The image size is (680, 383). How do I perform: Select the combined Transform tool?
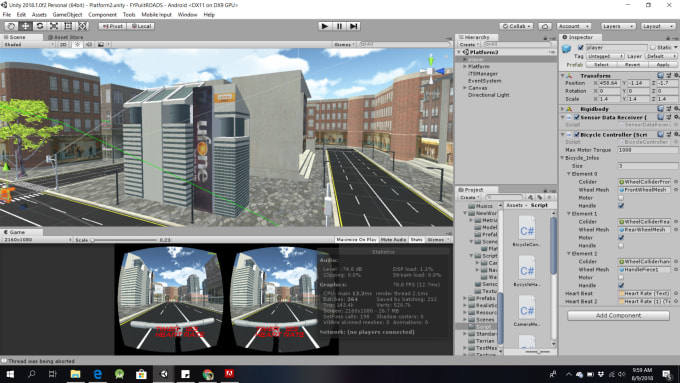pyautogui.click(x=82, y=26)
